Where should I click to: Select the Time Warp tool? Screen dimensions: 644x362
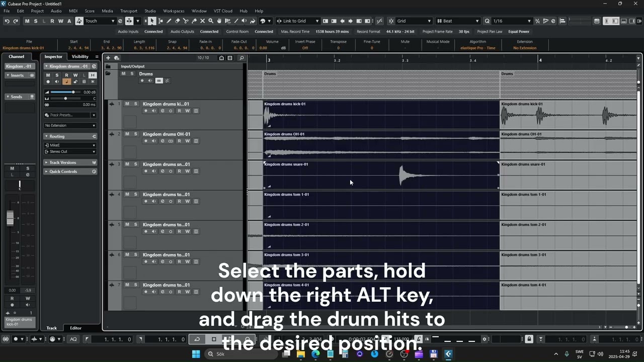228,21
